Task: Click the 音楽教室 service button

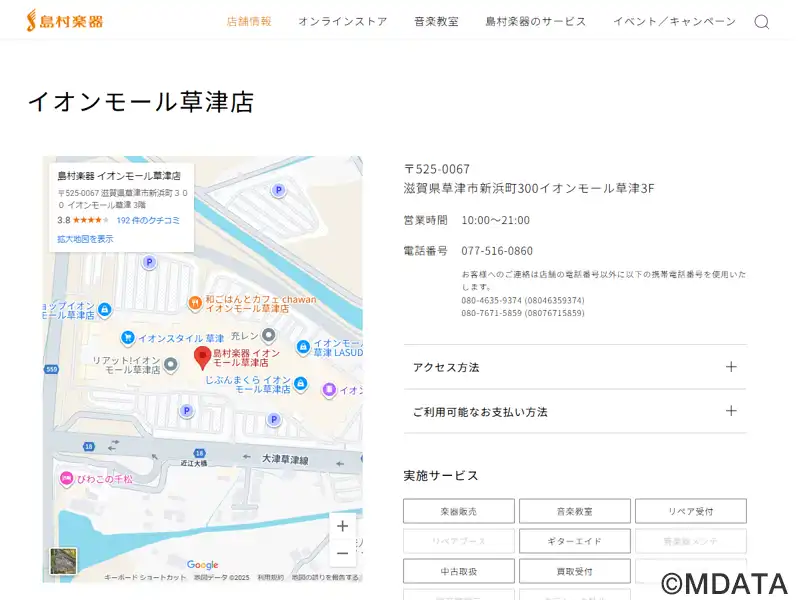Action: [x=574, y=511]
